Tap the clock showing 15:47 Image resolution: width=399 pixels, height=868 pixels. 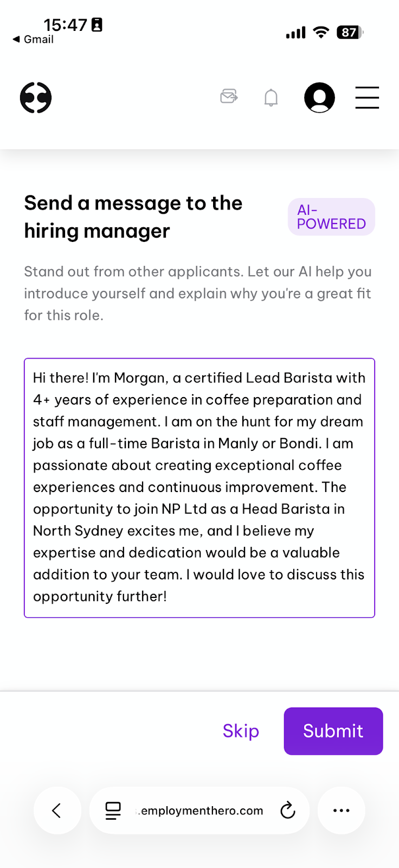pos(66,24)
